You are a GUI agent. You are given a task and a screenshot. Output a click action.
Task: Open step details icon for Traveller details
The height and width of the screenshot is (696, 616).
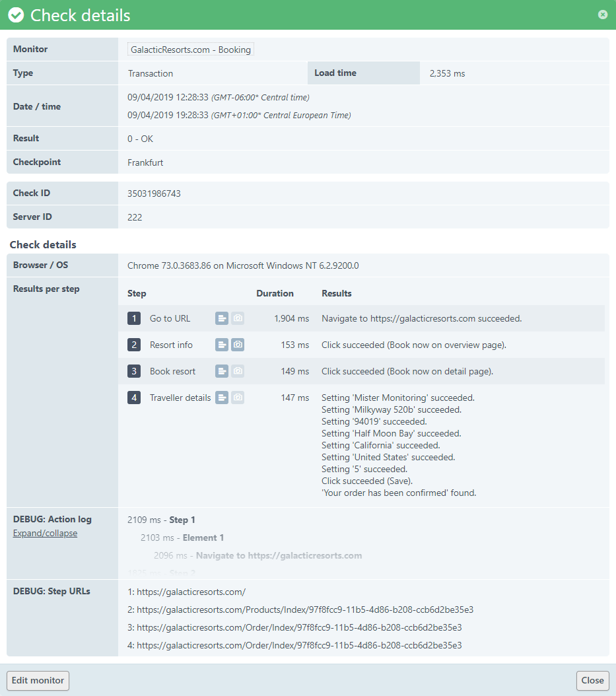click(x=222, y=398)
